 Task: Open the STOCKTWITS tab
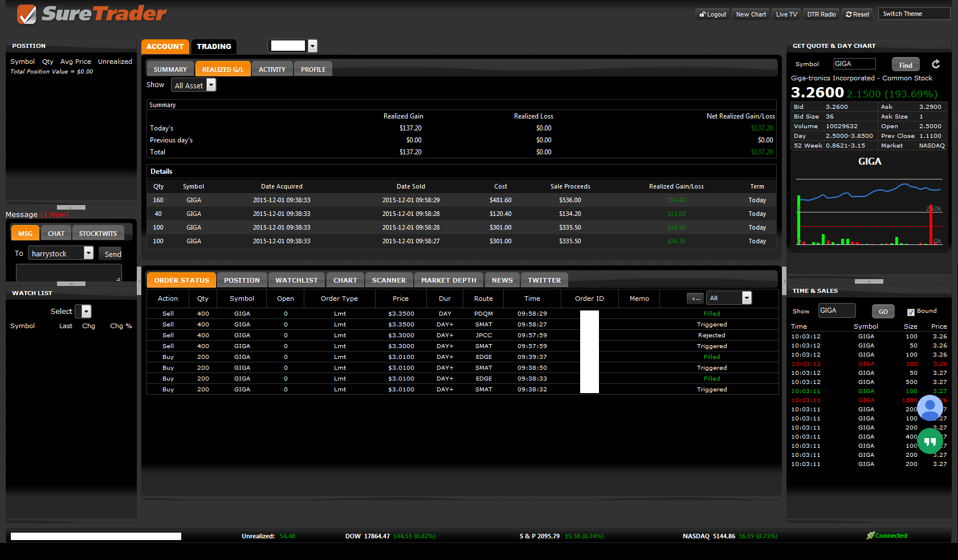pyautogui.click(x=98, y=233)
